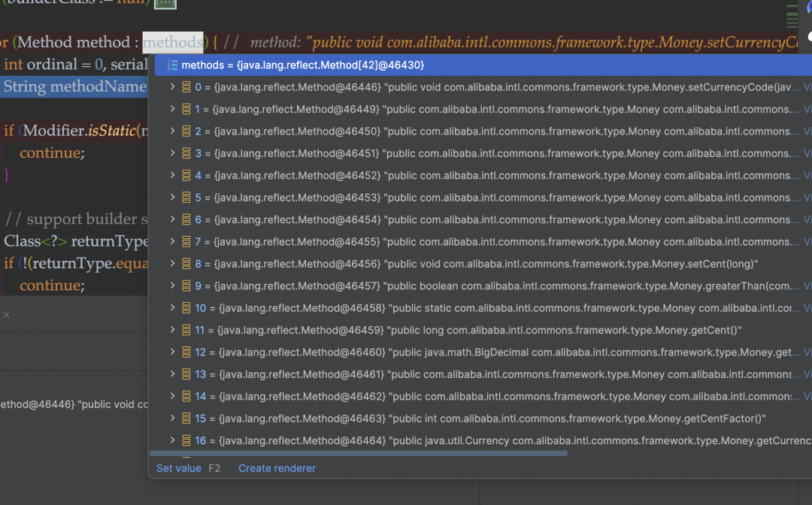Click object icon of element 10
The height and width of the screenshot is (505, 812).
[x=186, y=308]
